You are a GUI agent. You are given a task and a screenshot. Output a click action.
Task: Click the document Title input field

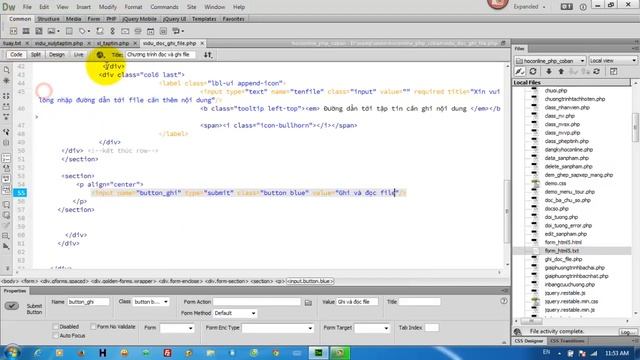tap(160, 55)
